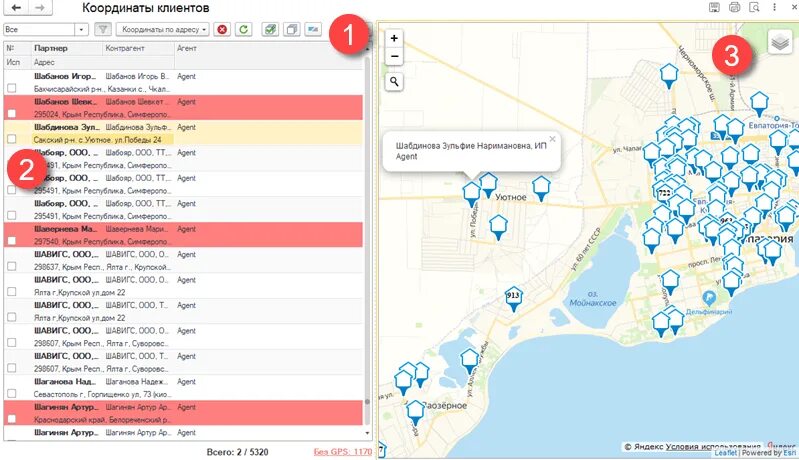Tick checkbox for red Шабанов Шевк row

tap(12, 114)
